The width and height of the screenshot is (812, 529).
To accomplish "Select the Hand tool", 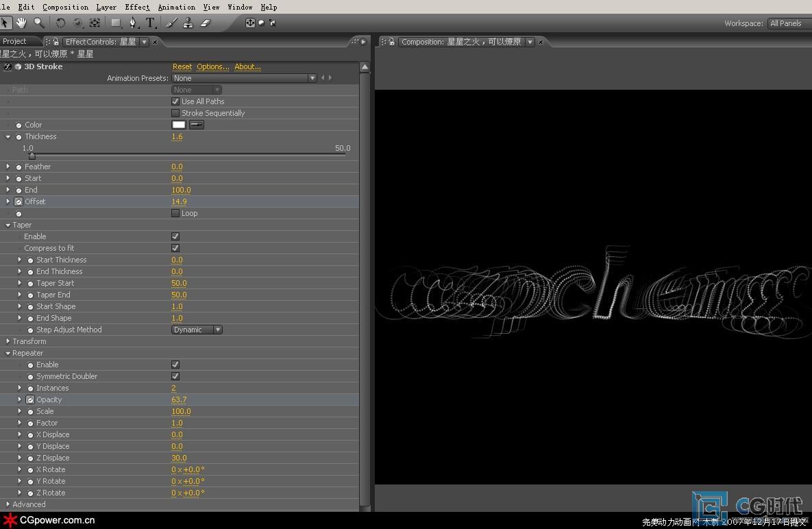I will [x=21, y=23].
